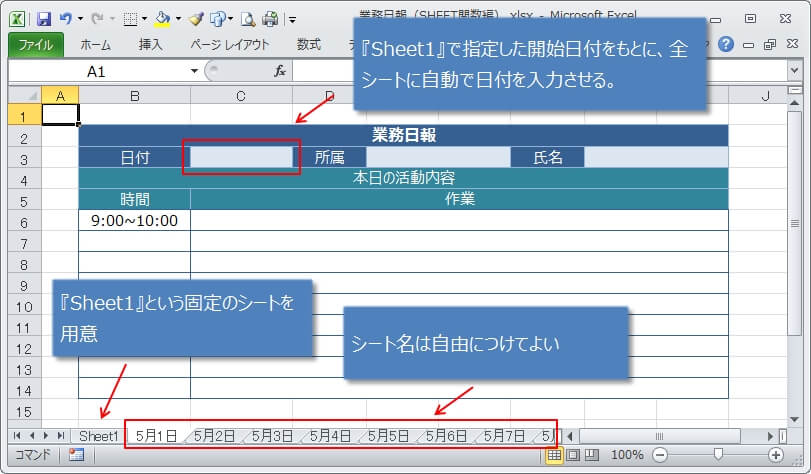Switch to Page Break Preview button
811x474 pixels.
tap(591, 455)
